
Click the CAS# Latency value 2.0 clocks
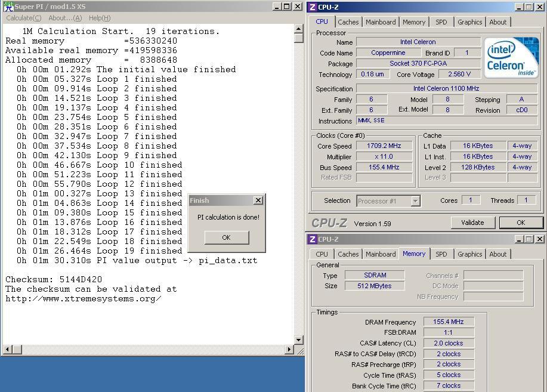tap(449, 343)
